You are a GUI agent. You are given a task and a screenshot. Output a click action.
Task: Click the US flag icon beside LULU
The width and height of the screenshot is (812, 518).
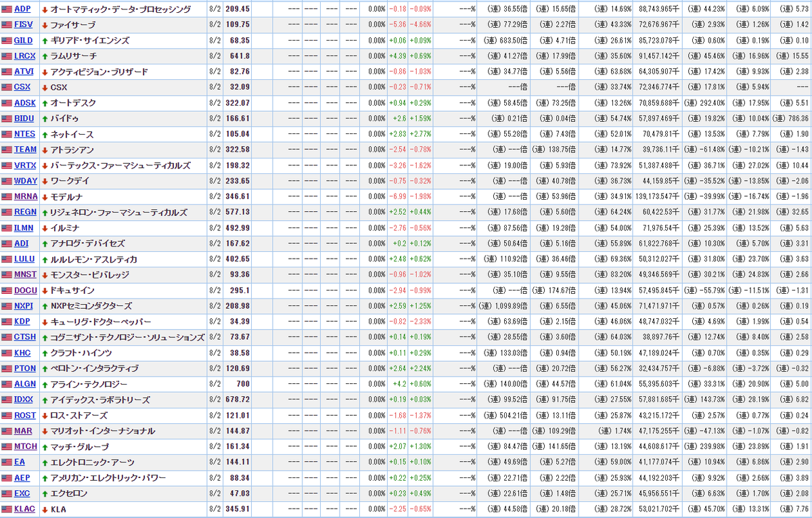point(7,259)
